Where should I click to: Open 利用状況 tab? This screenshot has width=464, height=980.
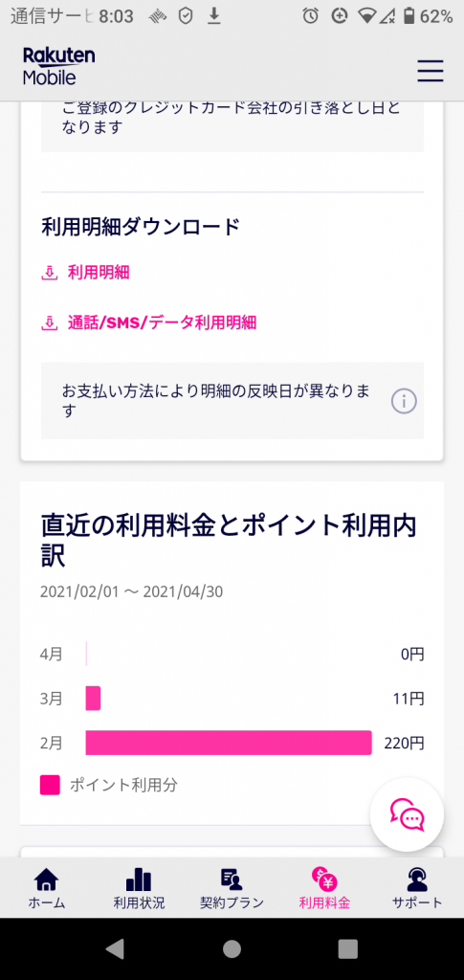(139, 887)
